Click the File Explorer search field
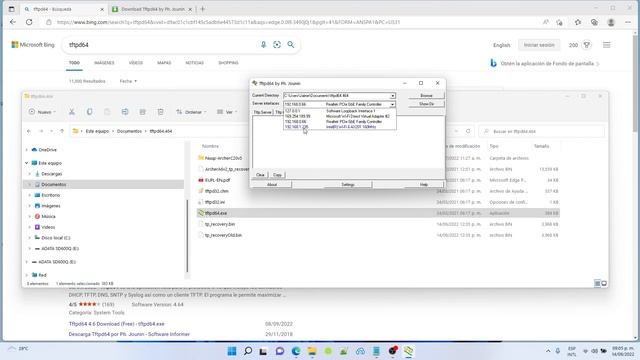The image size is (640, 360). [x=542, y=131]
